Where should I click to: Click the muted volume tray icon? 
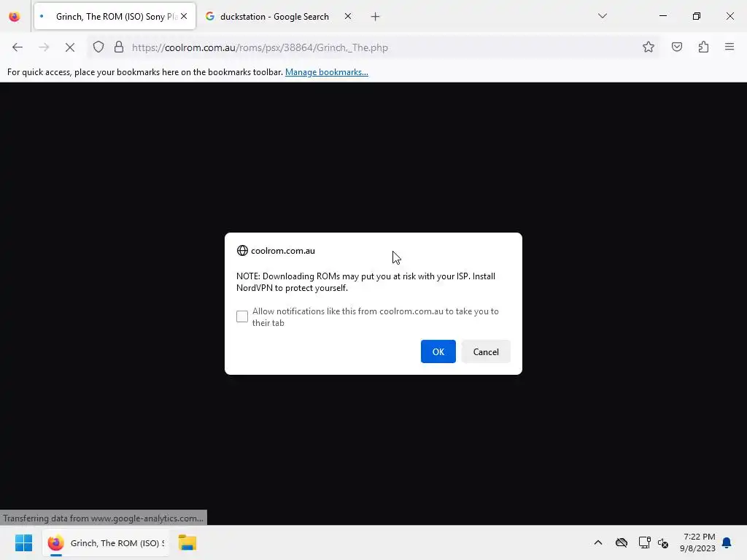click(x=662, y=542)
